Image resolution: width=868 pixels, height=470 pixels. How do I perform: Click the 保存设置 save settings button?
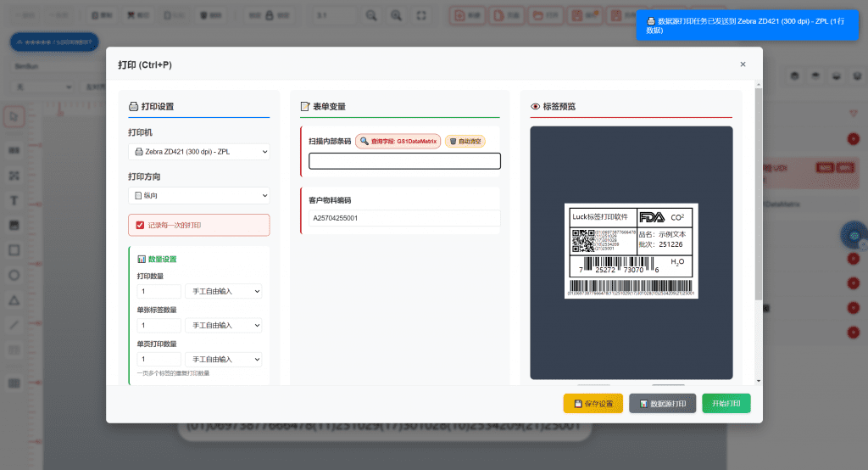(x=593, y=403)
